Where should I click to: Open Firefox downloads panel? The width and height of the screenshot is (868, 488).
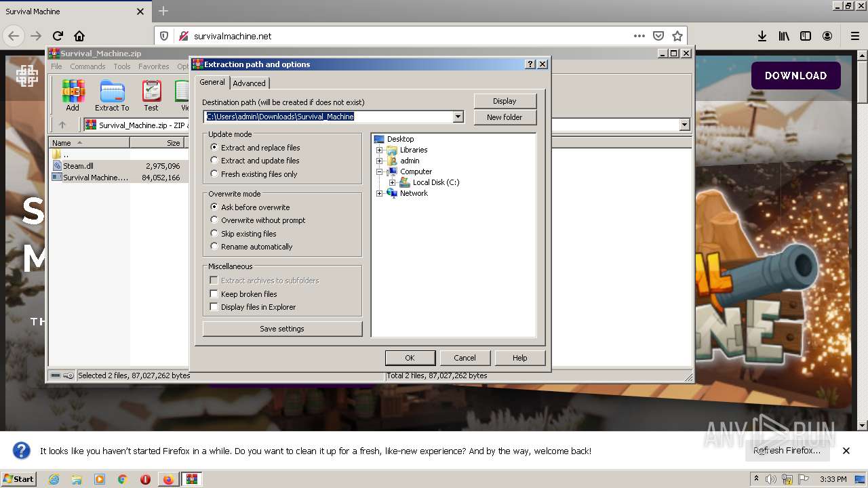point(762,36)
